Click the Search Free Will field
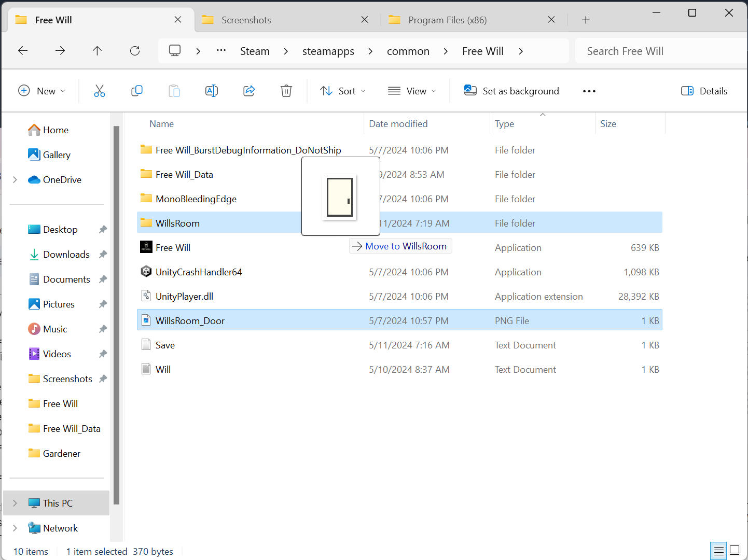Viewport: 748px width, 560px height. coord(659,51)
